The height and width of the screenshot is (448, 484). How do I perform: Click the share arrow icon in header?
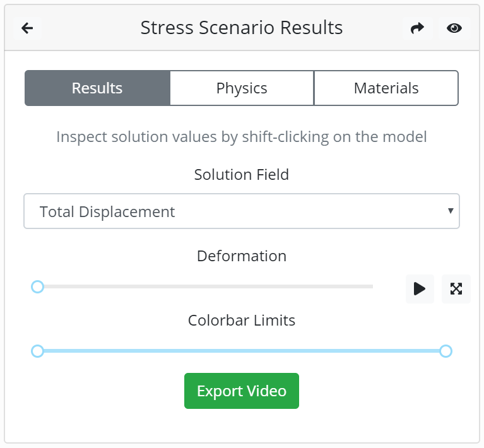(x=417, y=28)
